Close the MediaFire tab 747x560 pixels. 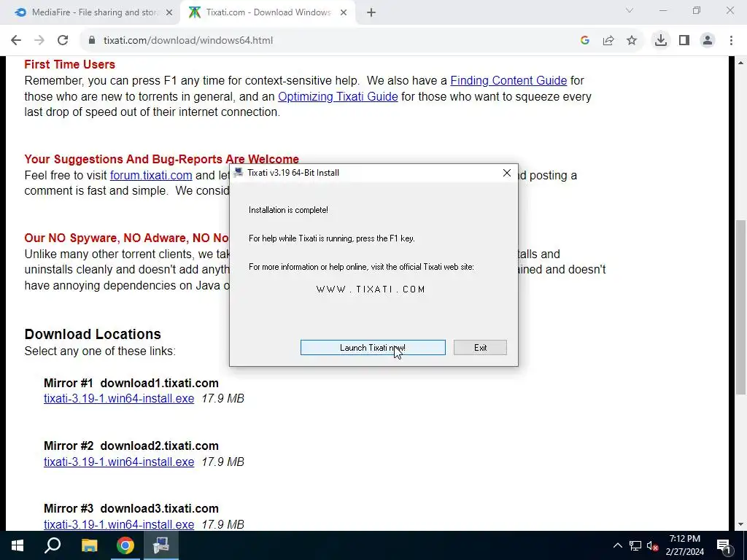click(x=169, y=13)
